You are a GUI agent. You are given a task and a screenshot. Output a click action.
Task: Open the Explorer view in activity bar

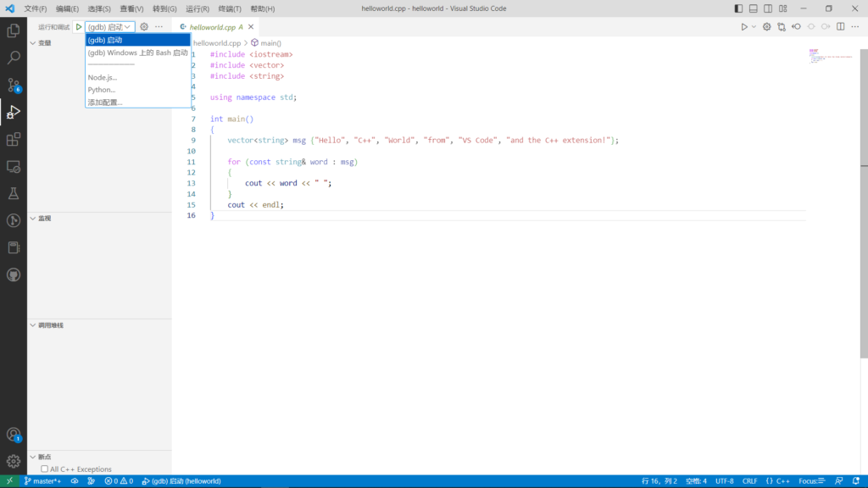[14, 30]
